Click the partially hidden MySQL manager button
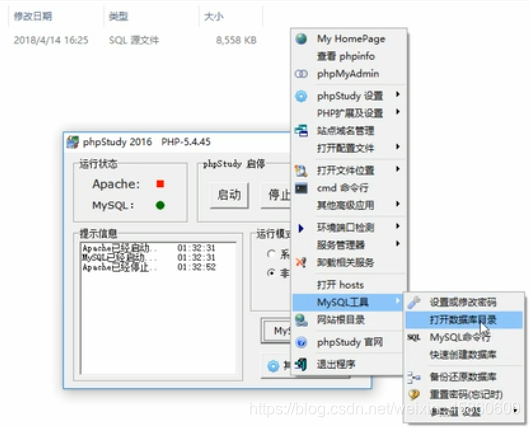Viewport: 530px width, 427px height. (x=276, y=331)
